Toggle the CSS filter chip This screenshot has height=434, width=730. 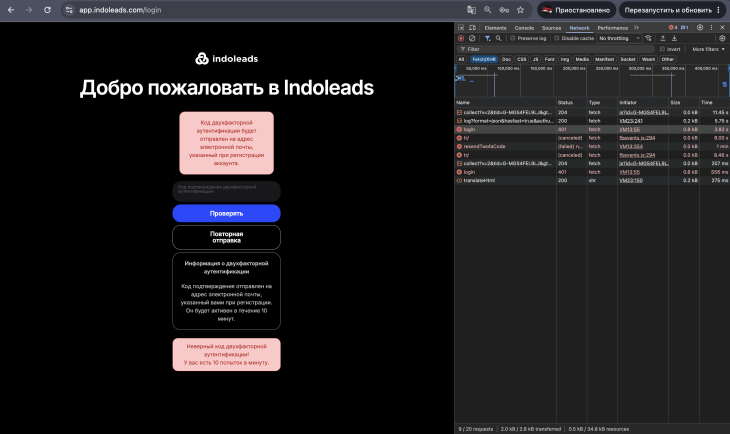[x=521, y=59]
